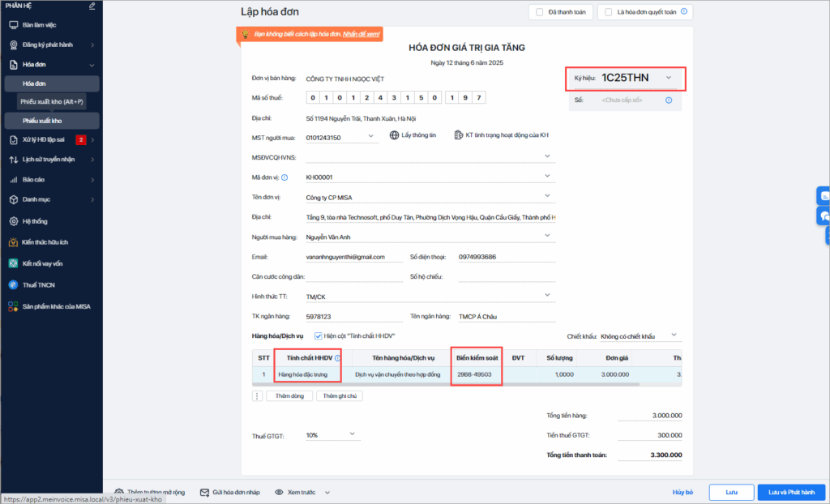Image resolution: width=830 pixels, height=504 pixels.
Task: Click info icon next to Là hóa đơn quyết toán
Action: point(684,11)
